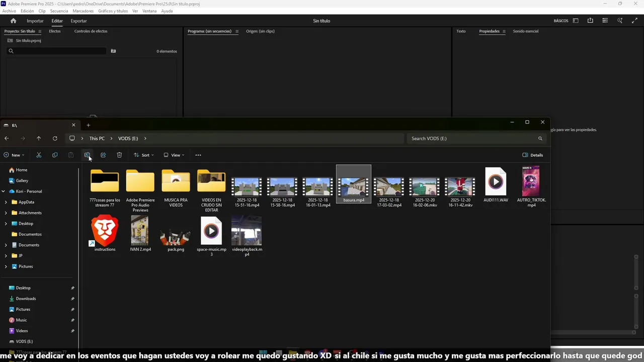Close the E:\ Explorer tab
The image size is (644, 362).
[73, 125]
